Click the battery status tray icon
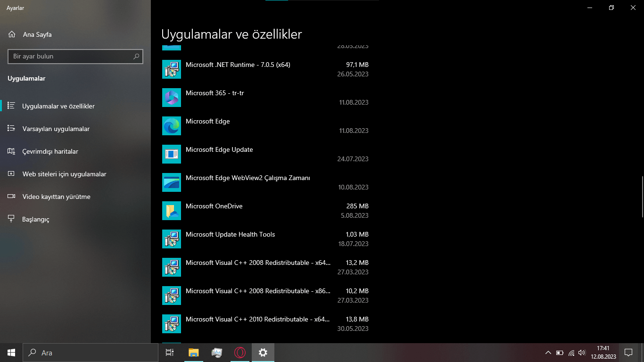 [560, 353]
